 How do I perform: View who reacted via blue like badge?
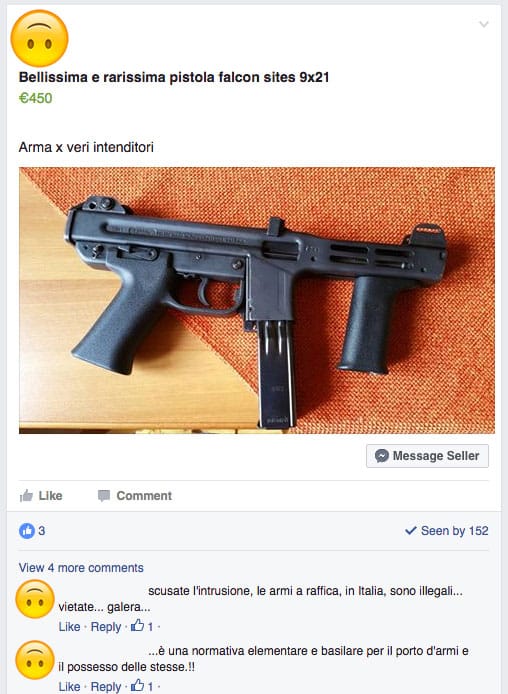(x=27, y=531)
